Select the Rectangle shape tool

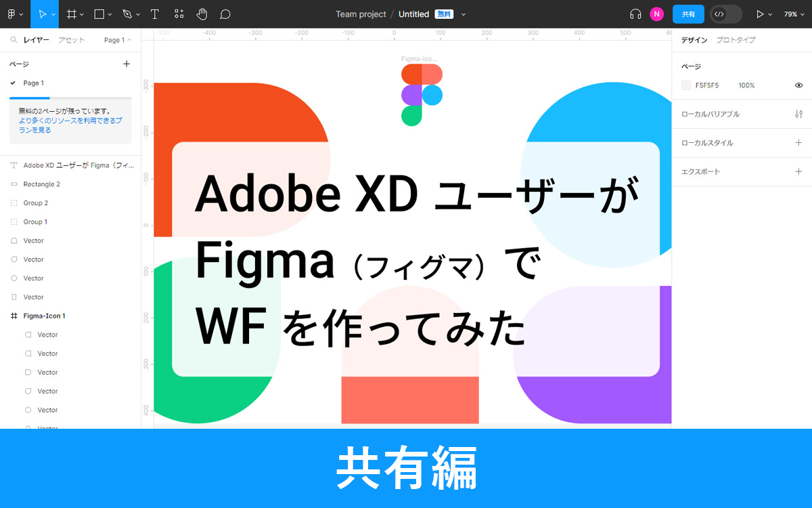(99, 14)
